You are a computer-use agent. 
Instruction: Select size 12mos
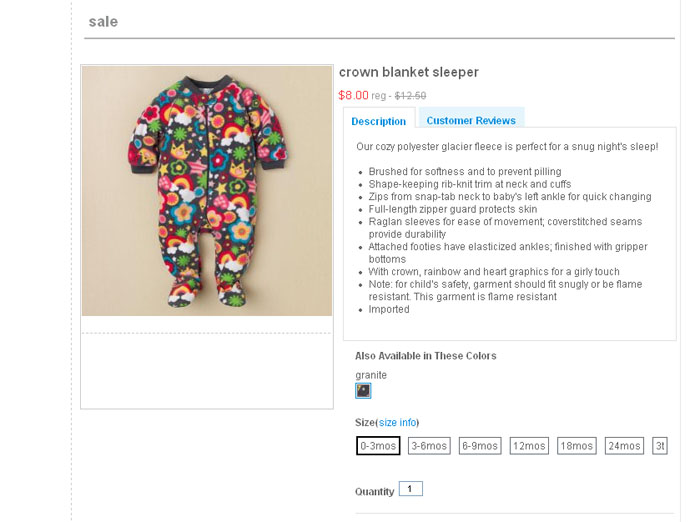[529, 446]
